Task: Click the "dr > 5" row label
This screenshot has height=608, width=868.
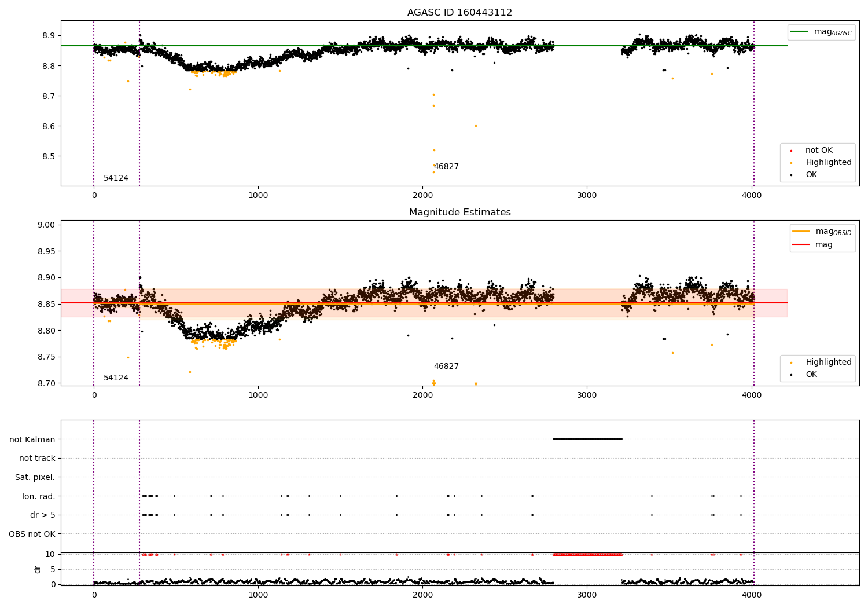Action: tap(43, 515)
